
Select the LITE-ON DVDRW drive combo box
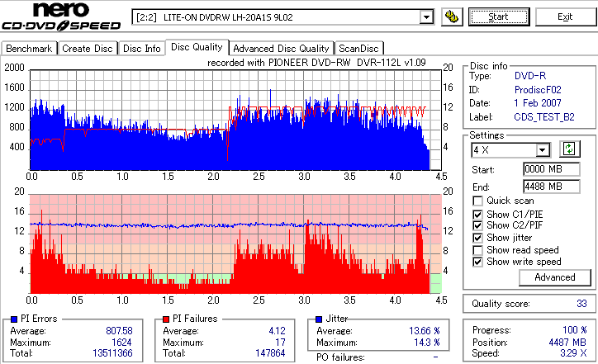coord(282,17)
